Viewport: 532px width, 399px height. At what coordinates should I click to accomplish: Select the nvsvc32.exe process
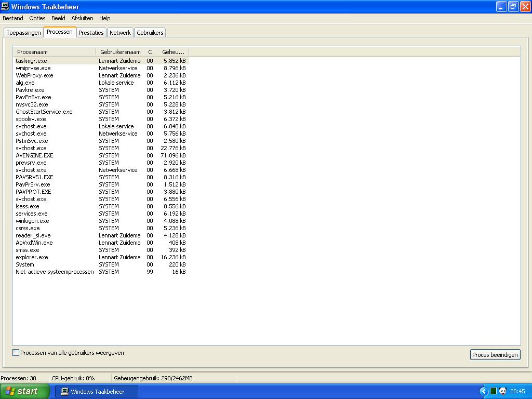pos(101,104)
